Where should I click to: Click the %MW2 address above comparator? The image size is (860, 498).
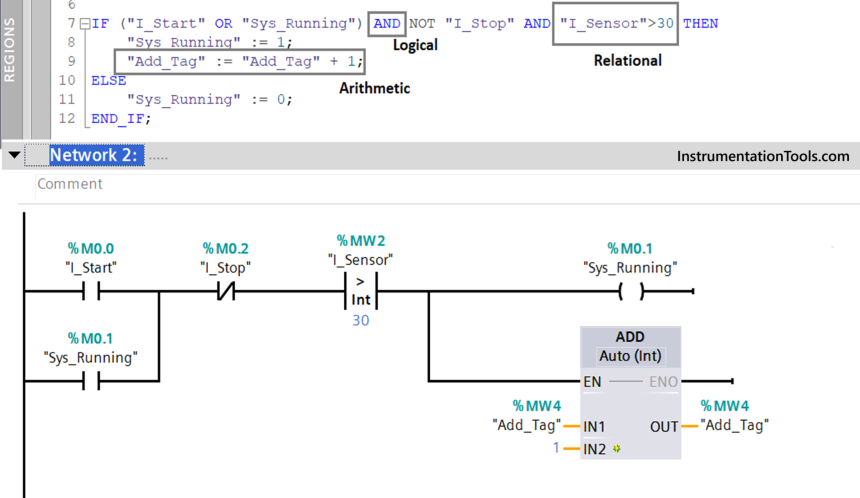click(361, 241)
